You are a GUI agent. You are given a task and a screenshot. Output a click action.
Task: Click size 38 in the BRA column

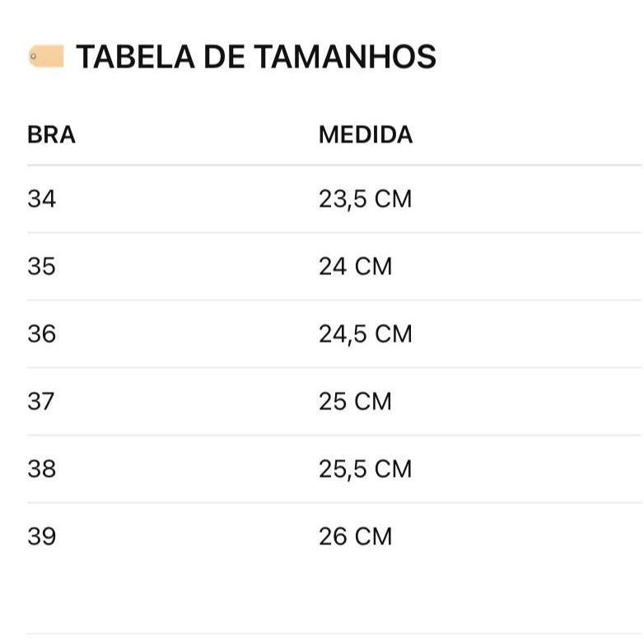[x=41, y=469]
